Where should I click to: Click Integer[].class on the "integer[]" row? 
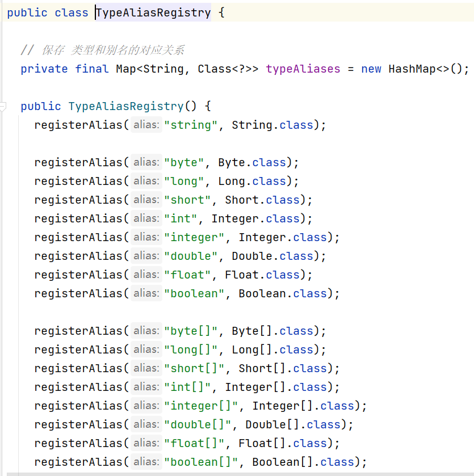pos(303,406)
